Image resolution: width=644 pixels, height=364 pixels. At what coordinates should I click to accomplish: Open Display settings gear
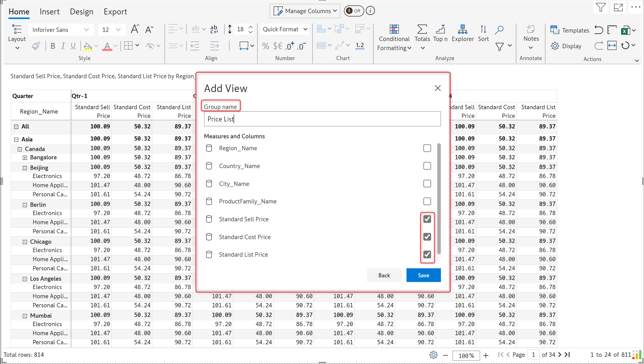point(555,46)
